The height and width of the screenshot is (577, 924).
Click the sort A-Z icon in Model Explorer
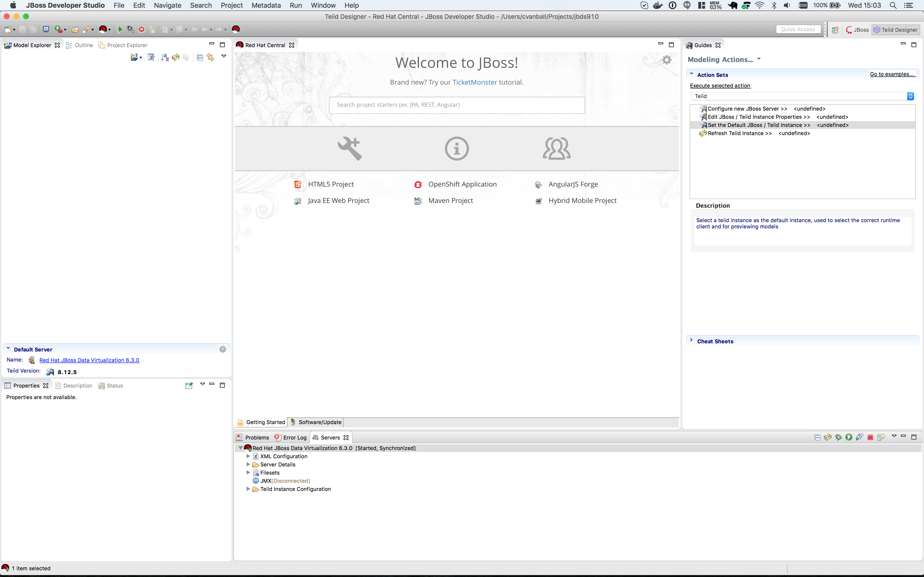165,57
